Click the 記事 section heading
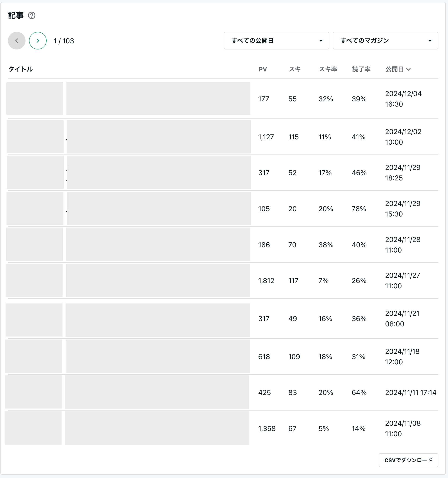The height and width of the screenshot is (478, 448). click(16, 15)
